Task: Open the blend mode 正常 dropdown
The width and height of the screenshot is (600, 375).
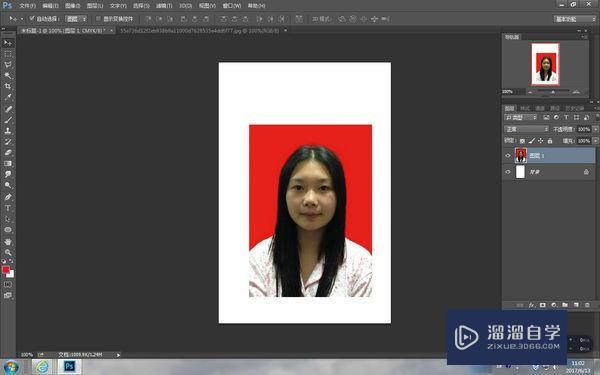Action: click(527, 129)
